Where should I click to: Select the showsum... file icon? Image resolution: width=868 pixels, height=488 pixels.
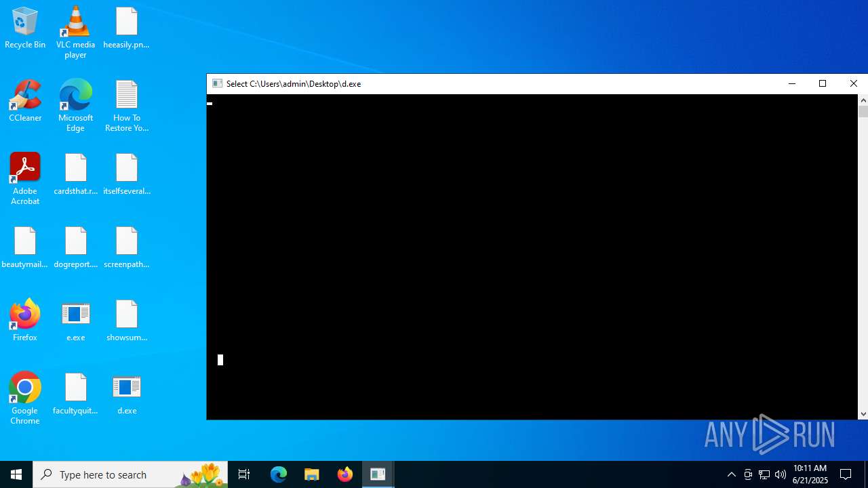click(x=126, y=321)
